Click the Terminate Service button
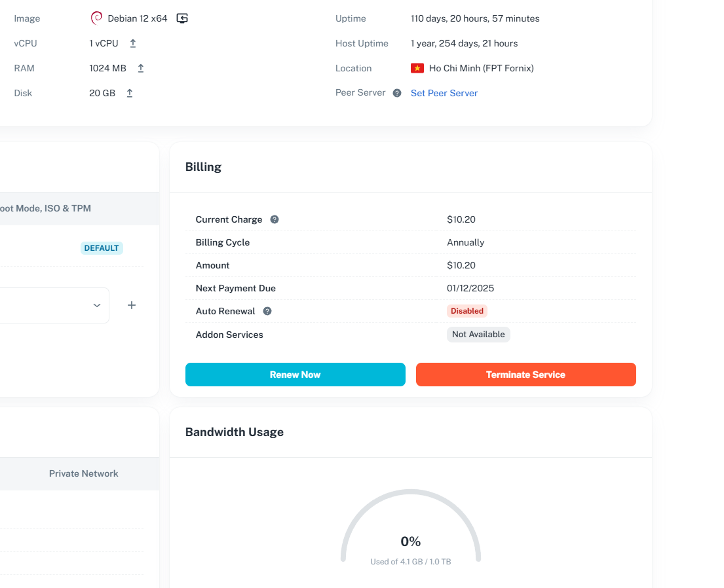The height and width of the screenshot is (588, 724). point(526,375)
